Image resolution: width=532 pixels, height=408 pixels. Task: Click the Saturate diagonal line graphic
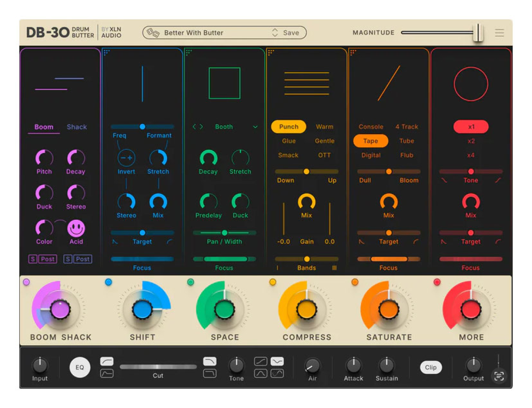click(389, 83)
